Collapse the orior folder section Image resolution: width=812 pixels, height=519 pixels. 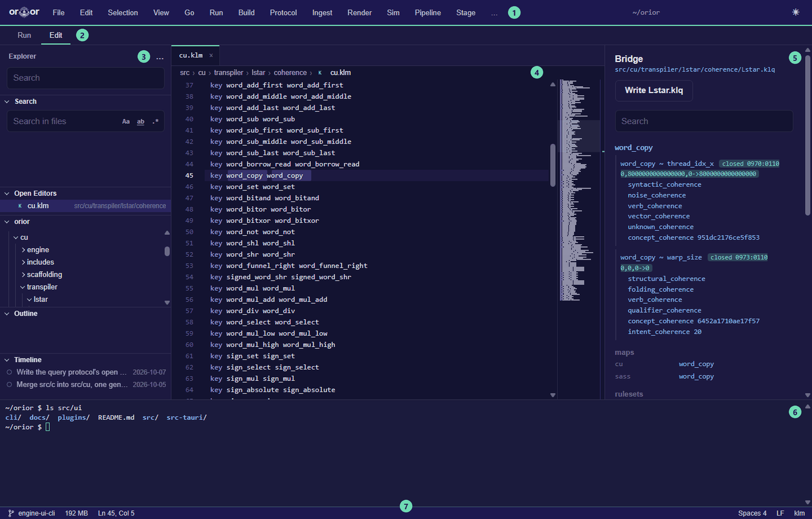[7, 222]
